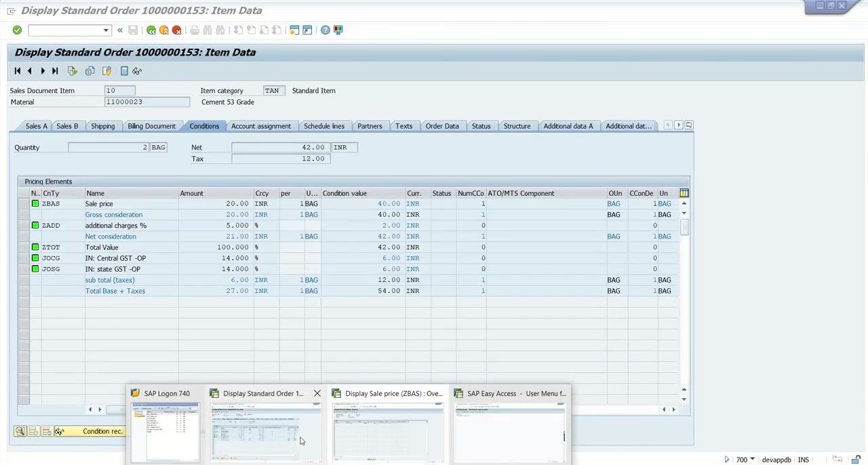Screen dimensions: 868x465
Task: Open the Sales B tab
Action: (67, 126)
